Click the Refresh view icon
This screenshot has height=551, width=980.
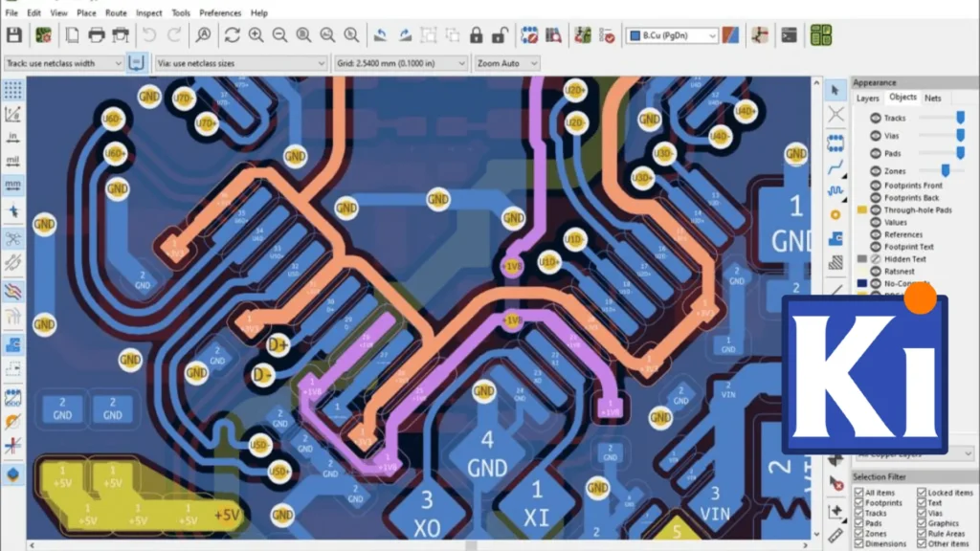[x=232, y=35]
